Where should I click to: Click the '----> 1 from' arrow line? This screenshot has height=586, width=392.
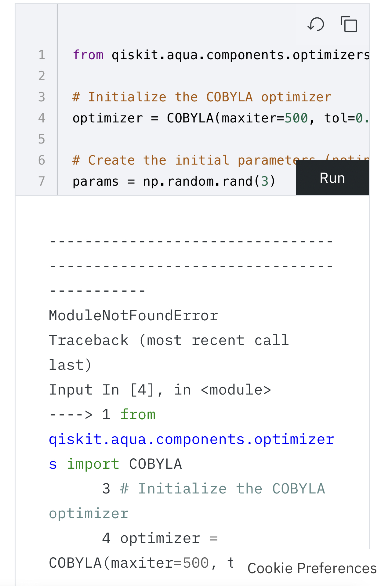coord(102,415)
